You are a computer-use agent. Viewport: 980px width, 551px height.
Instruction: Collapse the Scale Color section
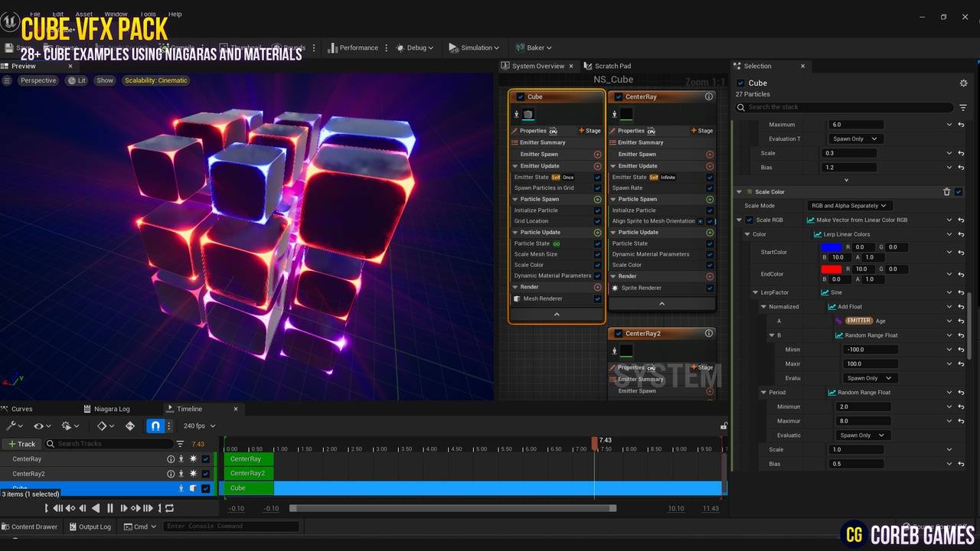[740, 192]
